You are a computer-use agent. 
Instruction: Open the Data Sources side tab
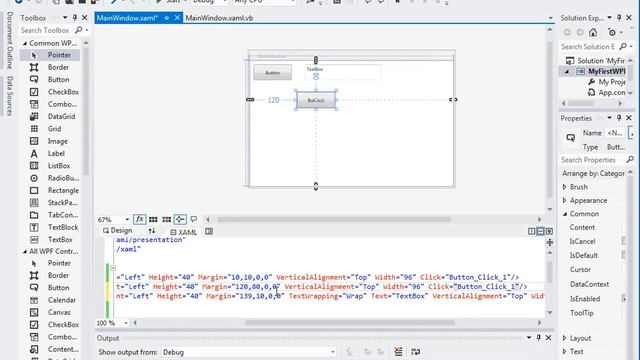tap(10, 96)
